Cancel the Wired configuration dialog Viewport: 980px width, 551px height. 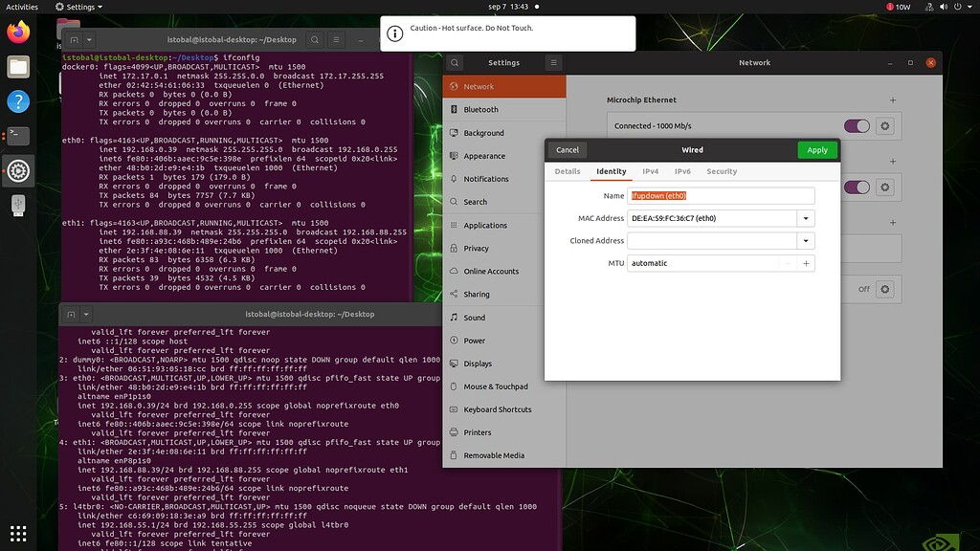point(567,149)
